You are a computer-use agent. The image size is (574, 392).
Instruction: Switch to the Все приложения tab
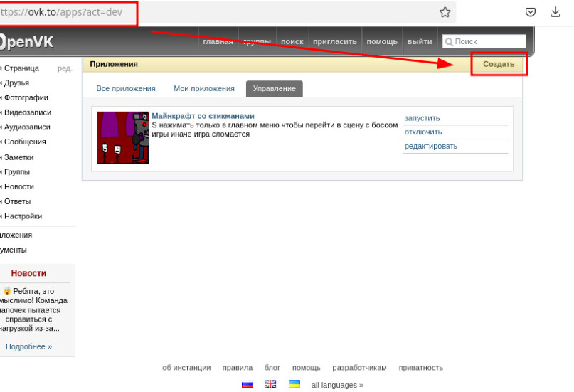(x=126, y=89)
